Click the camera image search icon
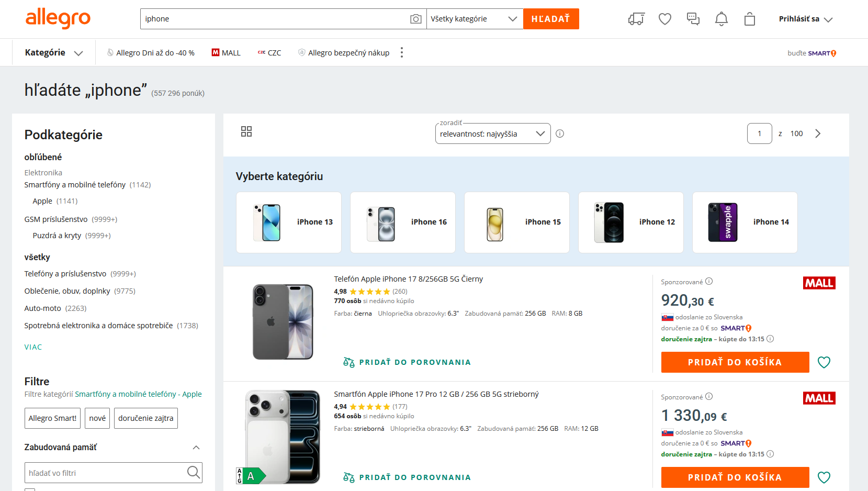Viewport: 868px width, 491px height. coord(416,19)
